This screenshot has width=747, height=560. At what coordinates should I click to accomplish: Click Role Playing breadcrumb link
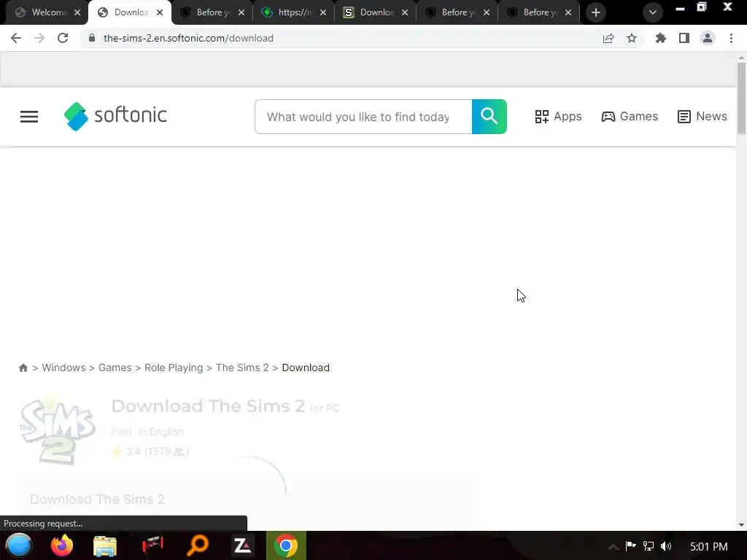point(174,367)
